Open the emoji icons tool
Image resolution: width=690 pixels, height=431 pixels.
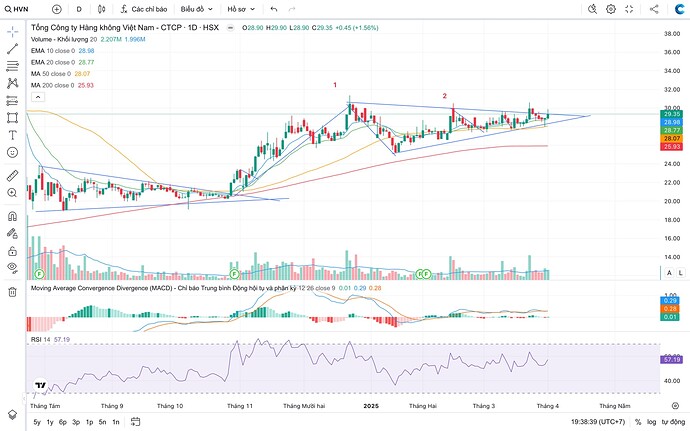(x=12, y=152)
